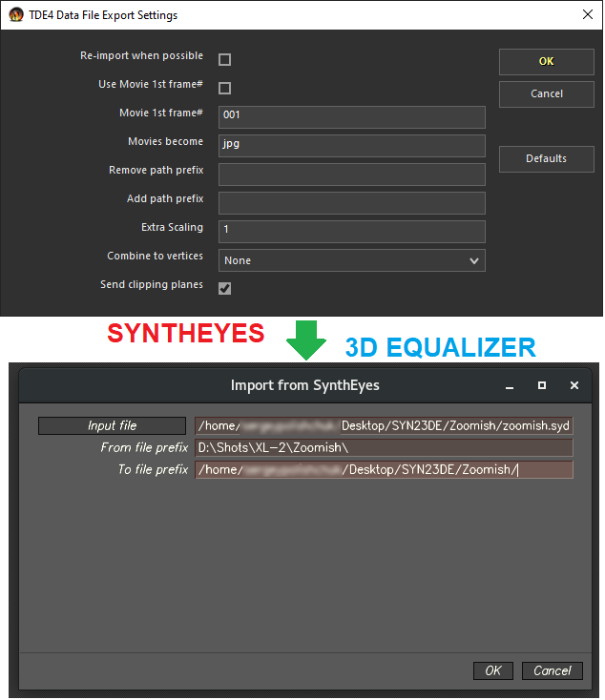Click the From file prefix label

[144, 447]
